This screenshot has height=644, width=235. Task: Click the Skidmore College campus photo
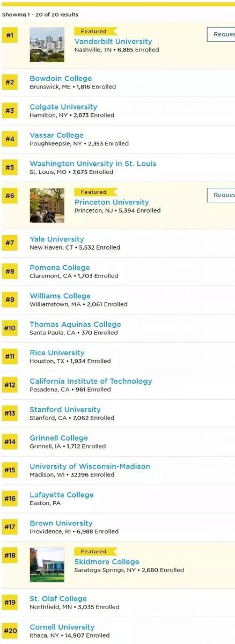point(47,565)
